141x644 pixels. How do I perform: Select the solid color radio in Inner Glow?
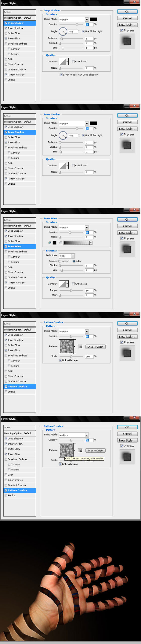pyautogui.click(x=50, y=243)
